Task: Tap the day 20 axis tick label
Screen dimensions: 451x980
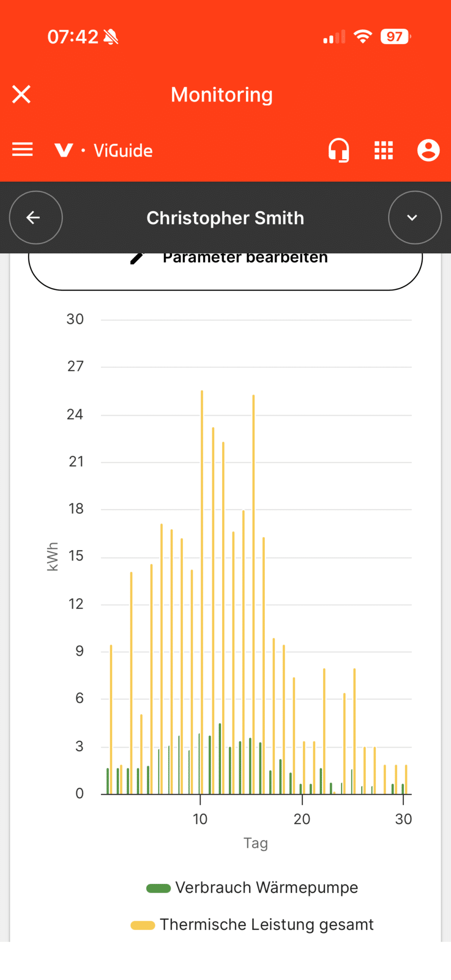Action: pyautogui.click(x=302, y=819)
